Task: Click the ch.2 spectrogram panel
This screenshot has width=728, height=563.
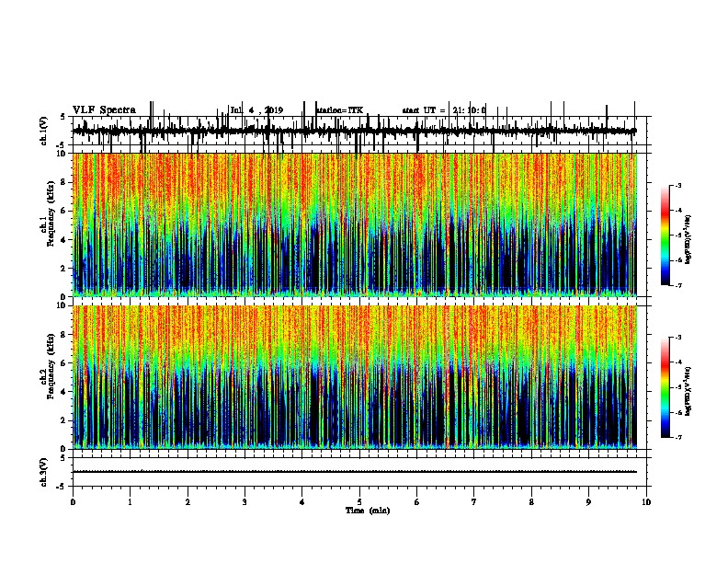Action: click(355, 377)
